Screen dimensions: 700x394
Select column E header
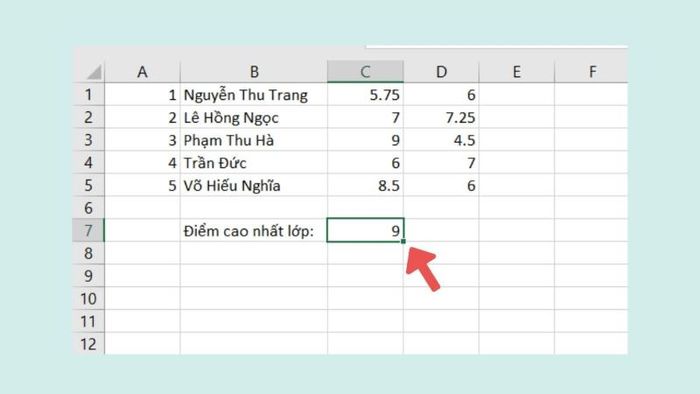(517, 72)
